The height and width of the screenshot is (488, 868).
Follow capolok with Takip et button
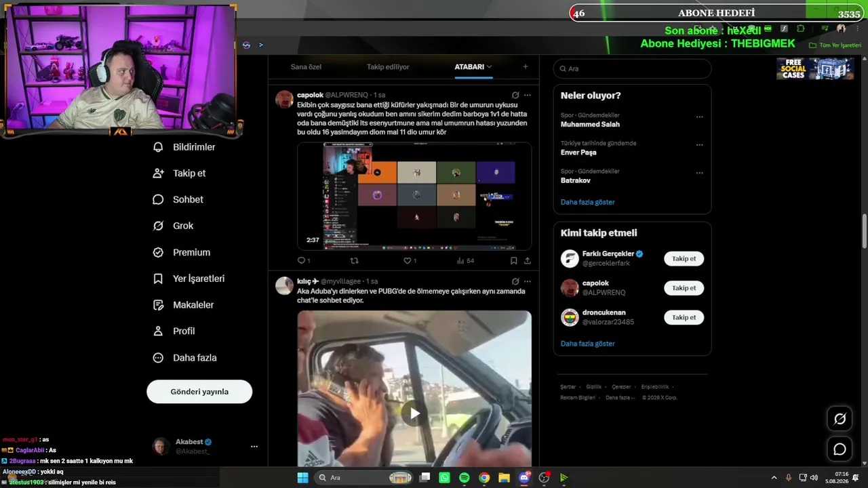[684, 288]
